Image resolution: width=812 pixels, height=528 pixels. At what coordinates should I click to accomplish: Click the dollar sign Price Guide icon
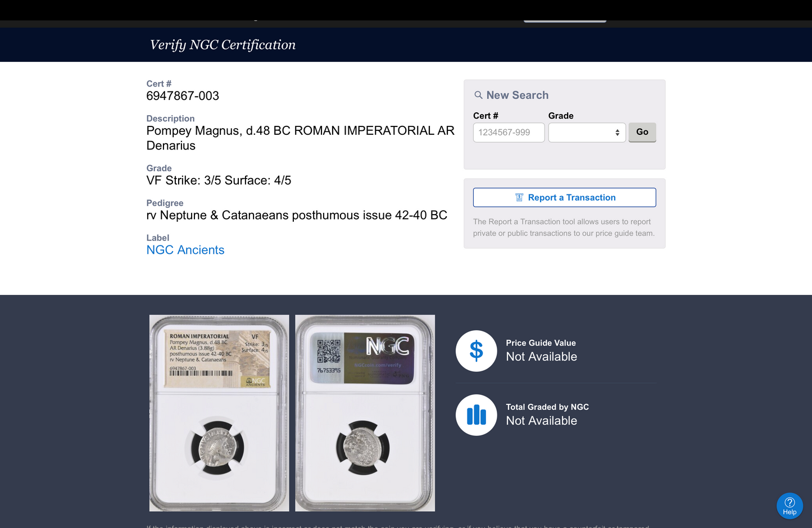(x=476, y=351)
